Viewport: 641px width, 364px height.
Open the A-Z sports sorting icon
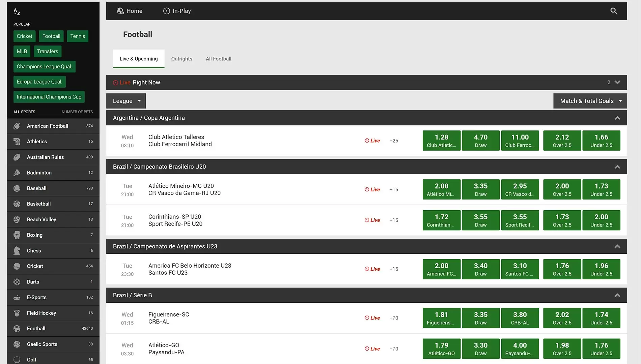point(17,12)
